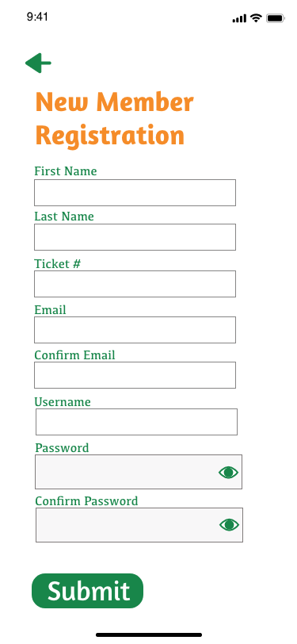Select the Email input field
297x644 pixels.
click(x=135, y=330)
